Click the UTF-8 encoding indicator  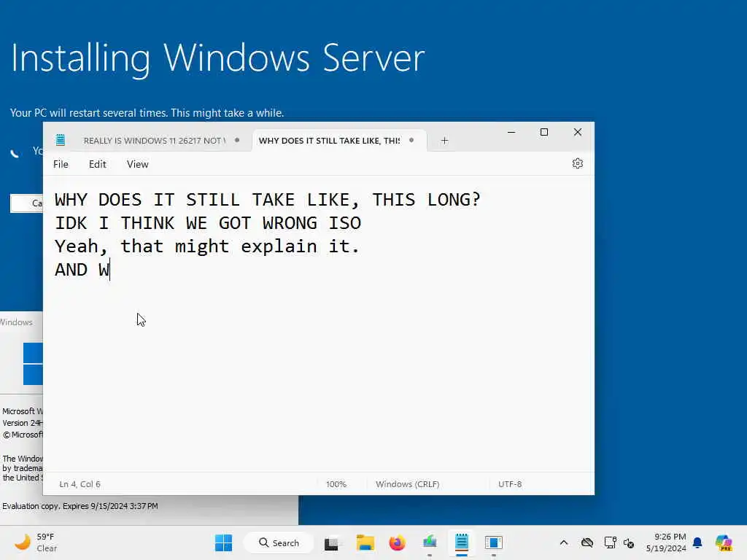click(510, 484)
